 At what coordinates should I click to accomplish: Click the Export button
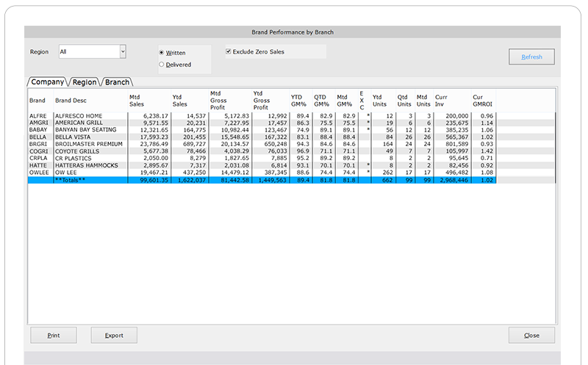[x=114, y=336]
